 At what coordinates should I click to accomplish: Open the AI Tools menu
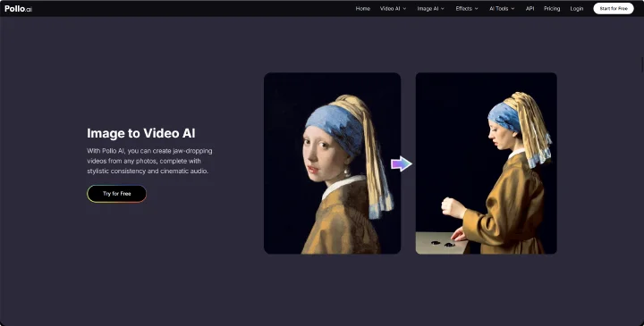[498, 9]
